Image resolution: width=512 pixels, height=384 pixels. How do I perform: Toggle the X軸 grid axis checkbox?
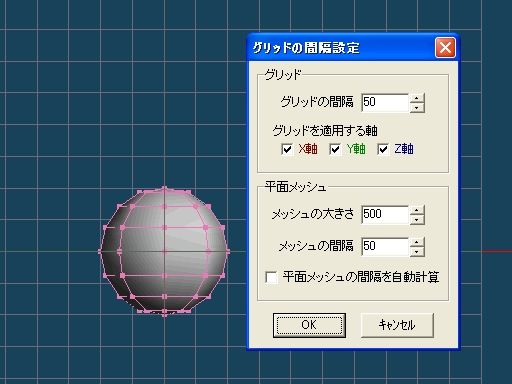point(287,149)
